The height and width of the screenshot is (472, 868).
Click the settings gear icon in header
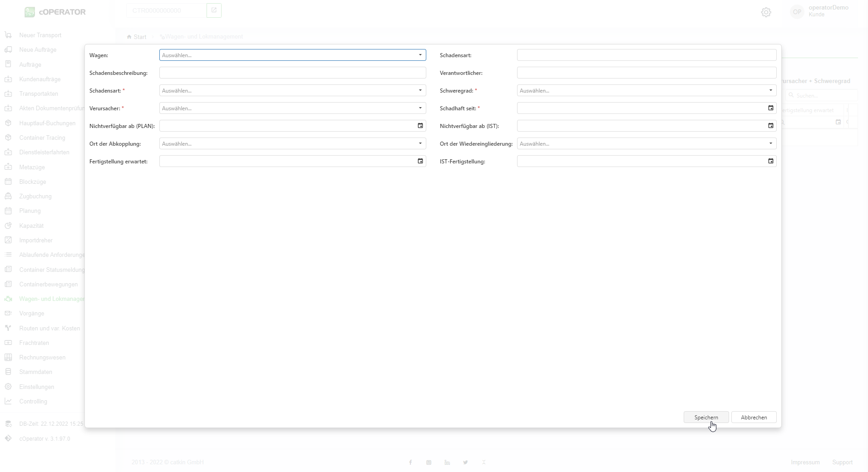766,12
